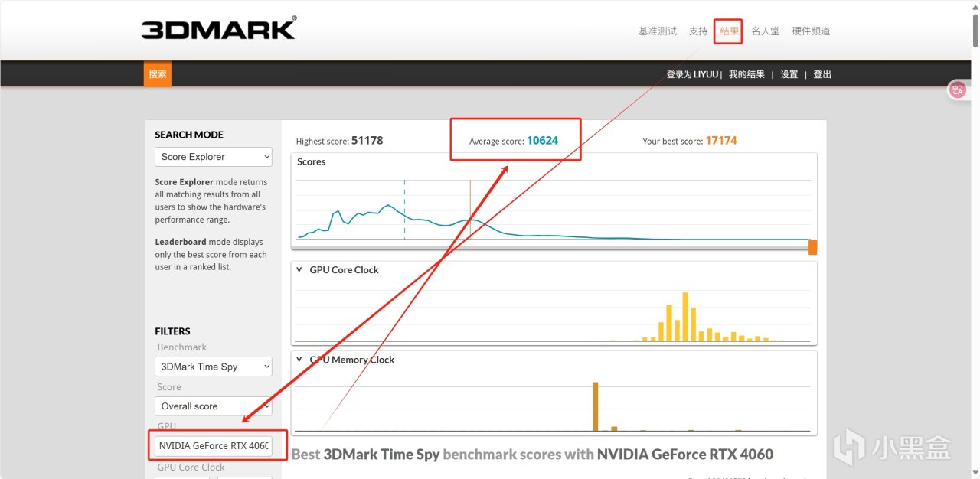
Task: Click 登录为 LIYUU account link
Action: (692, 74)
